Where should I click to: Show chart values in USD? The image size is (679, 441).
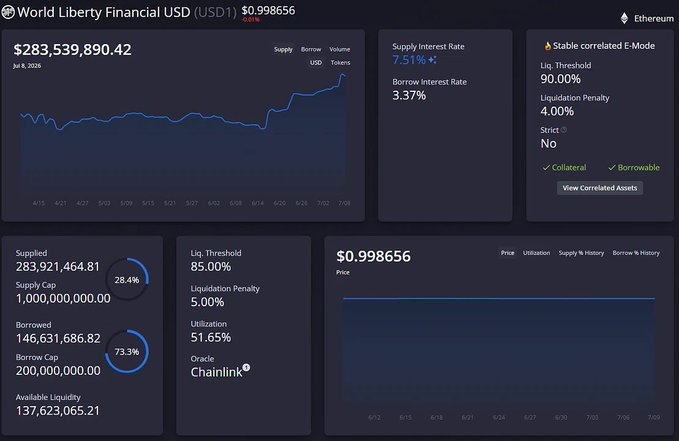point(316,62)
